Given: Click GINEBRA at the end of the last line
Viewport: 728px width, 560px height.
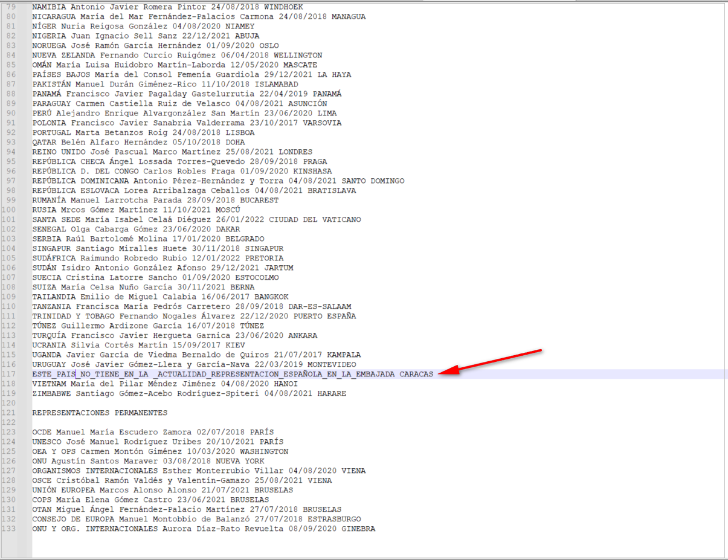Looking at the screenshot, I should [x=358, y=529].
